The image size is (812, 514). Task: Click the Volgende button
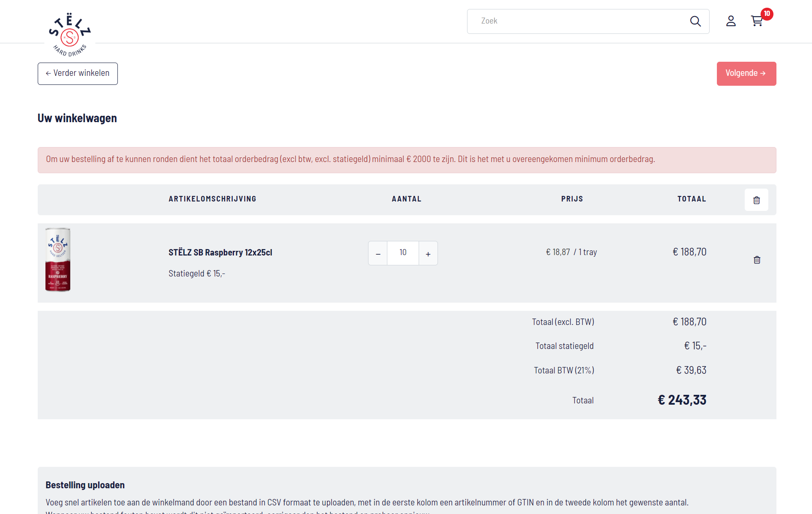point(746,74)
